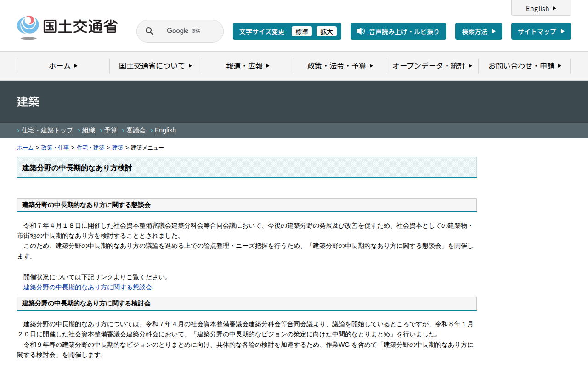
Task: Set text size to 拡大
Action: (326, 31)
